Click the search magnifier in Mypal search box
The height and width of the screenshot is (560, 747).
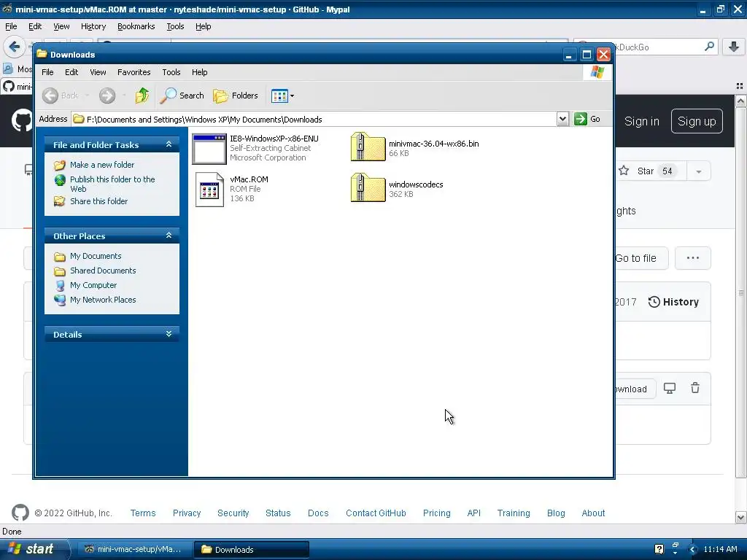[709, 47]
